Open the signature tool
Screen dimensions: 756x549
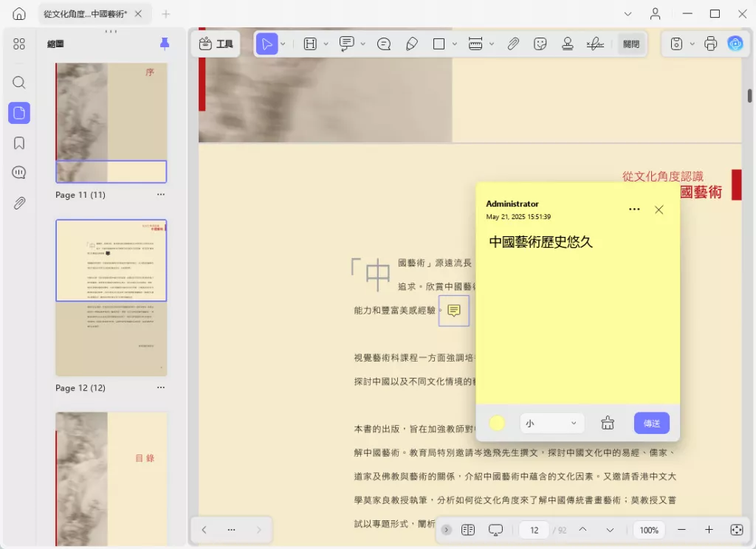click(595, 44)
